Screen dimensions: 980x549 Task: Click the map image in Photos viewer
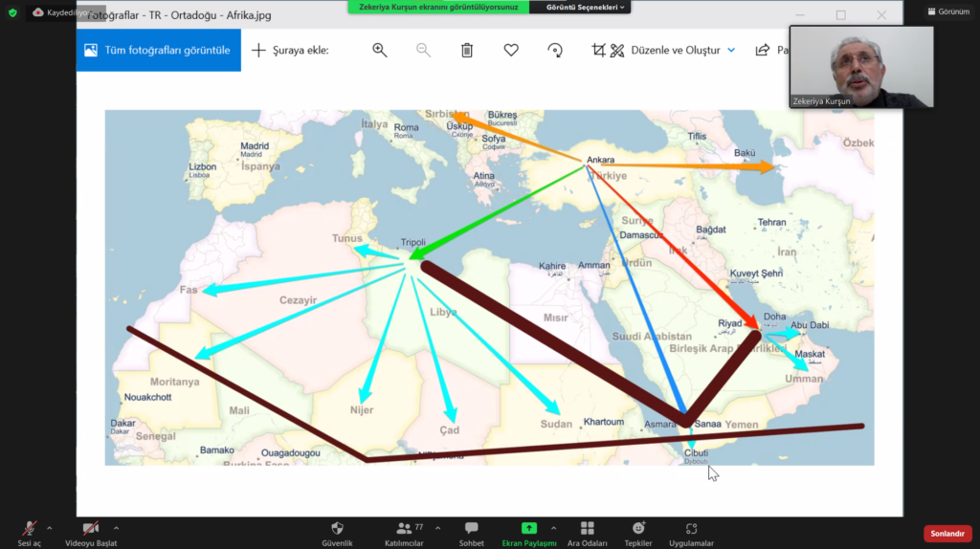point(489,287)
